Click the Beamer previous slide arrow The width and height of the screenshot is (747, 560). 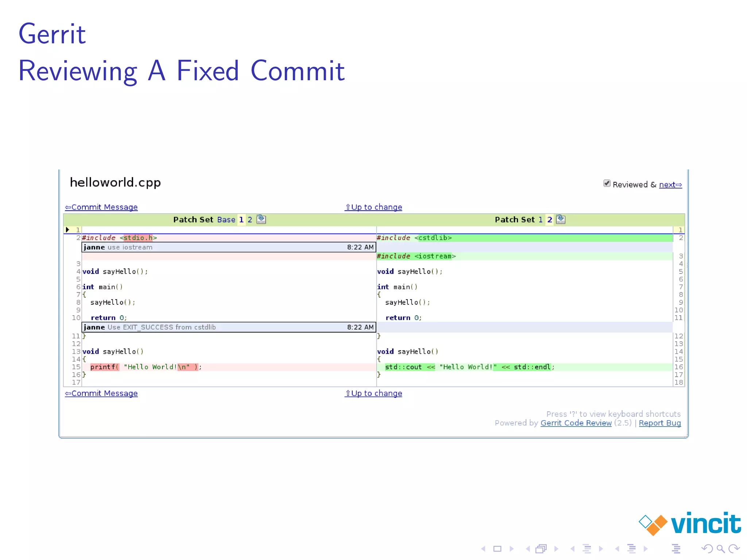483,549
